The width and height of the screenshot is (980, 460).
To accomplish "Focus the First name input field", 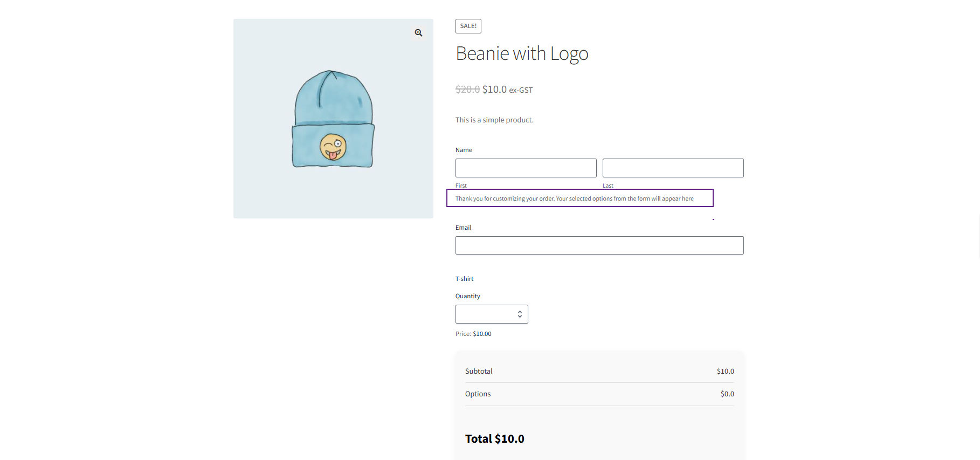I will point(526,168).
